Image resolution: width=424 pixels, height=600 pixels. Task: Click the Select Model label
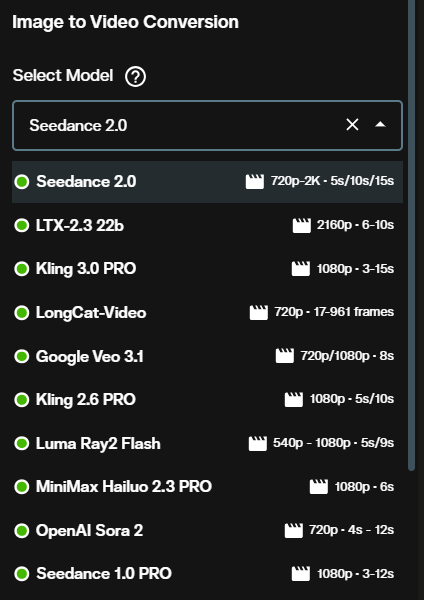[x=63, y=75]
